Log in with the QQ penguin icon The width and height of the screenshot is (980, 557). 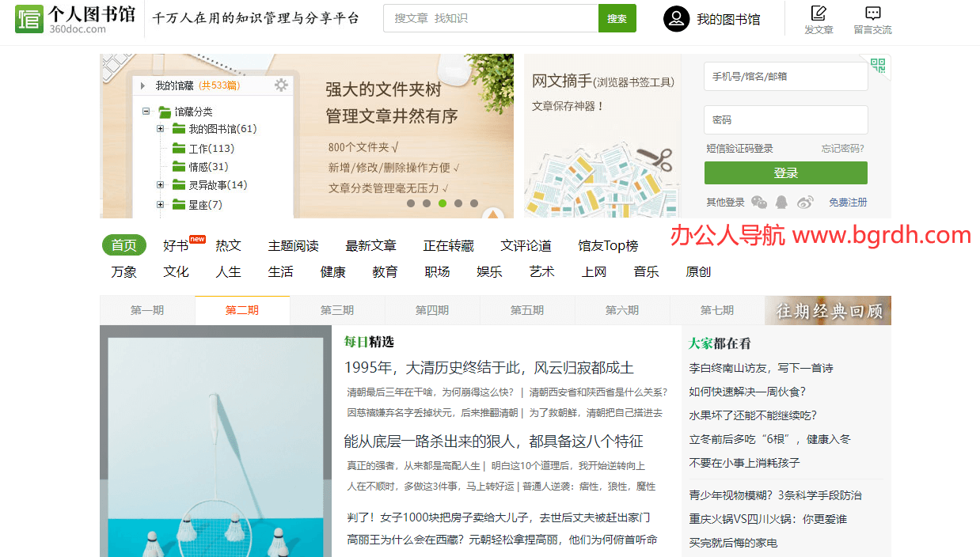click(781, 203)
